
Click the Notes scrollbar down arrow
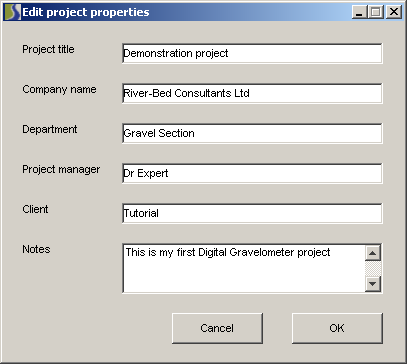373,284
